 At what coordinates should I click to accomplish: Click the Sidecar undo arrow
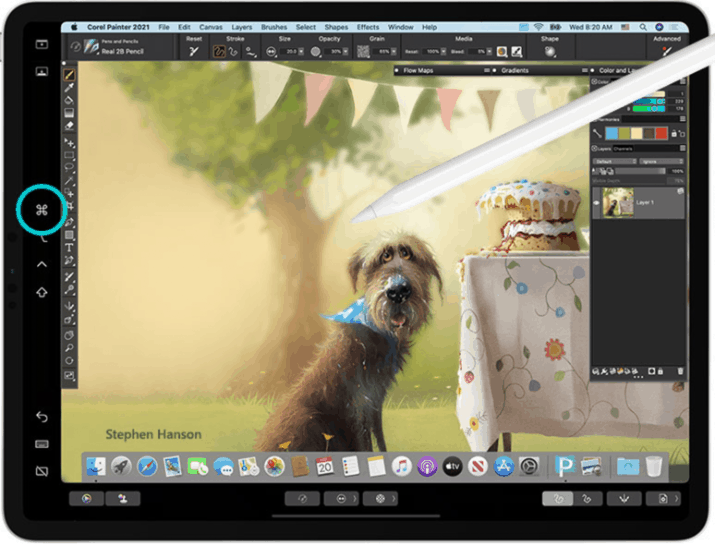(42, 416)
